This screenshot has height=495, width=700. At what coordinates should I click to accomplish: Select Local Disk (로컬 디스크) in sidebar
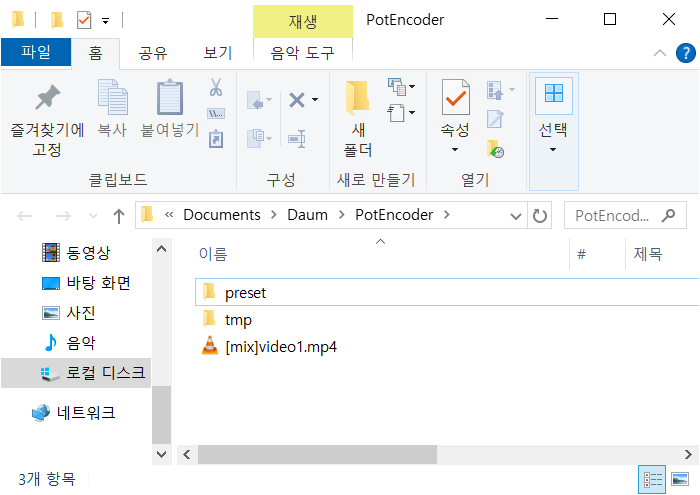[76, 372]
